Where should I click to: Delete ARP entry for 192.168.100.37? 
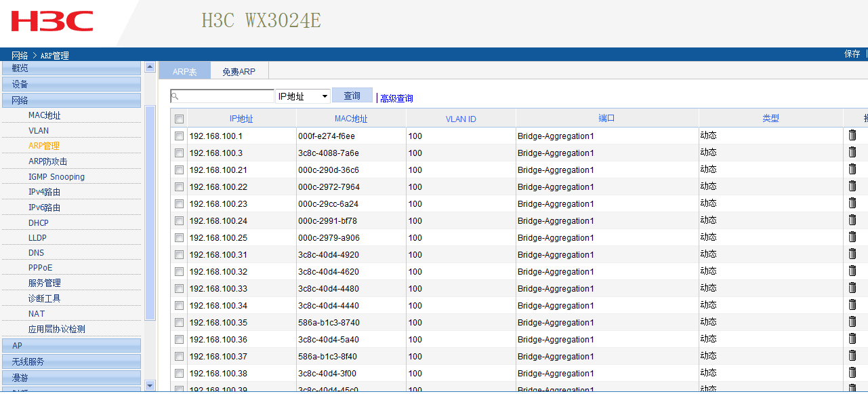click(852, 355)
